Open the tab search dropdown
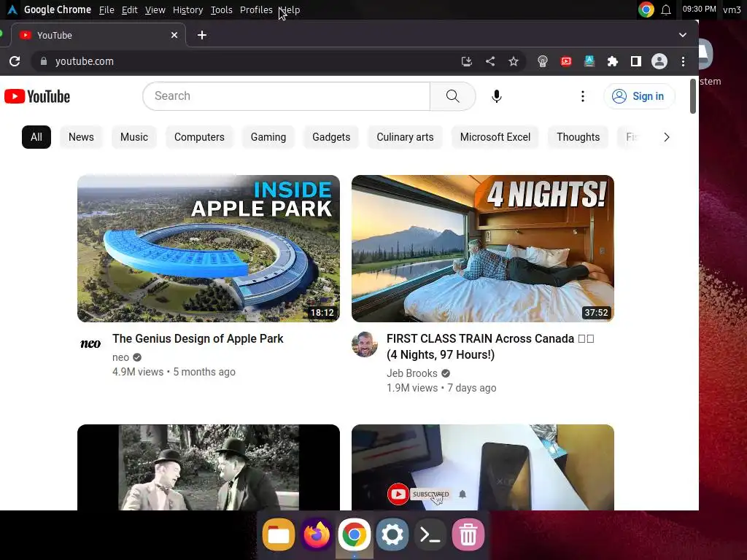 coord(683,35)
